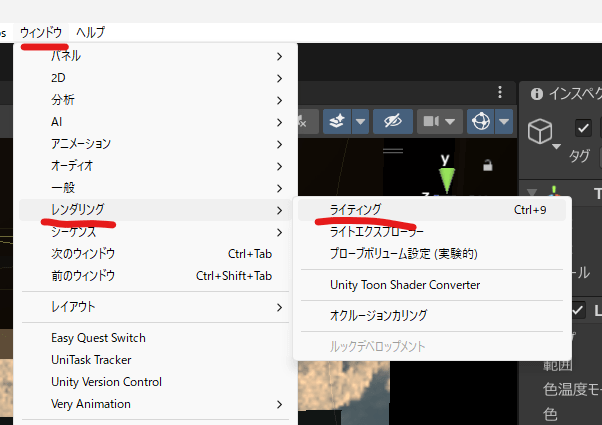Select ライティング from the rendering submenu

coord(355,209)
